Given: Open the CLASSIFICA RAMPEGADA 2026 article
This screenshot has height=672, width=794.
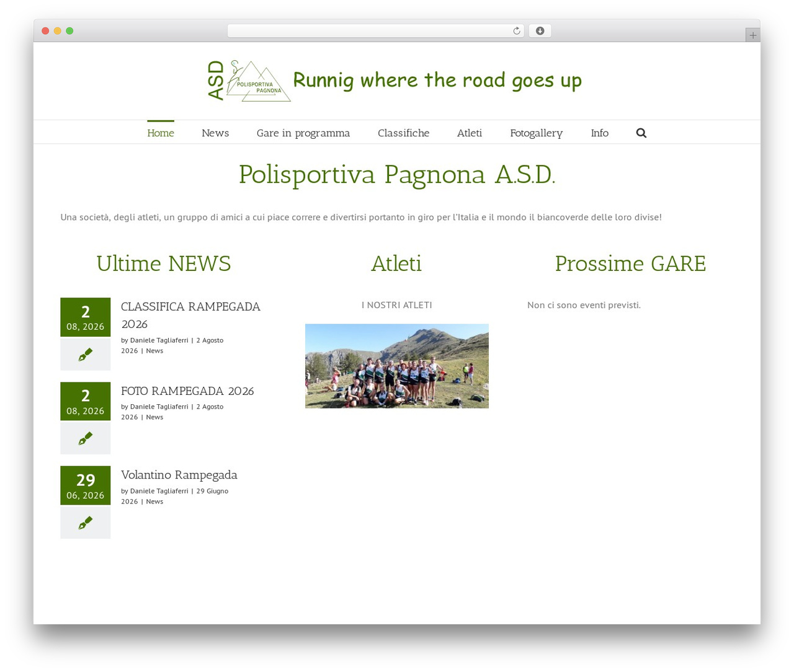Looking at the screenshot, I should pos(190,315).
